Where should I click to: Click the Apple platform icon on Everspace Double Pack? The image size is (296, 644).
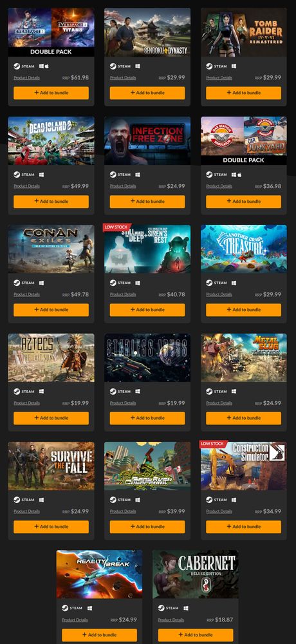click(47, 66)
